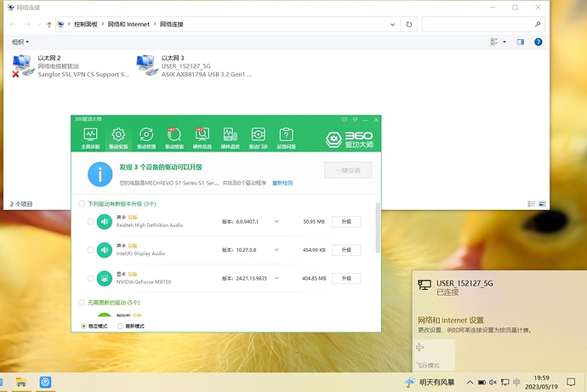Check the Intel(R) Display Audio checkbox
This screenshot has height=392, width=587.
pos(90,250)
